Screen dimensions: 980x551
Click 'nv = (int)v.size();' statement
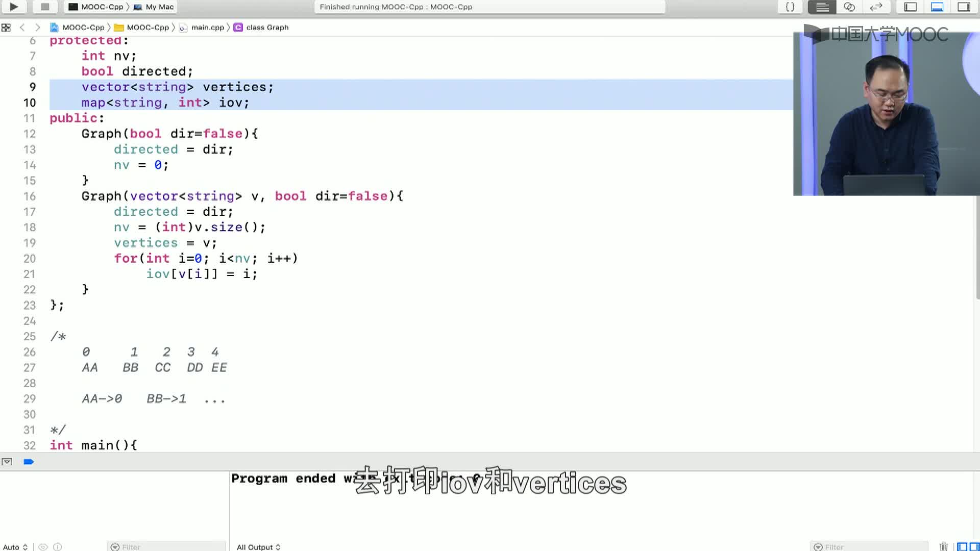click(x=189, y=228)
